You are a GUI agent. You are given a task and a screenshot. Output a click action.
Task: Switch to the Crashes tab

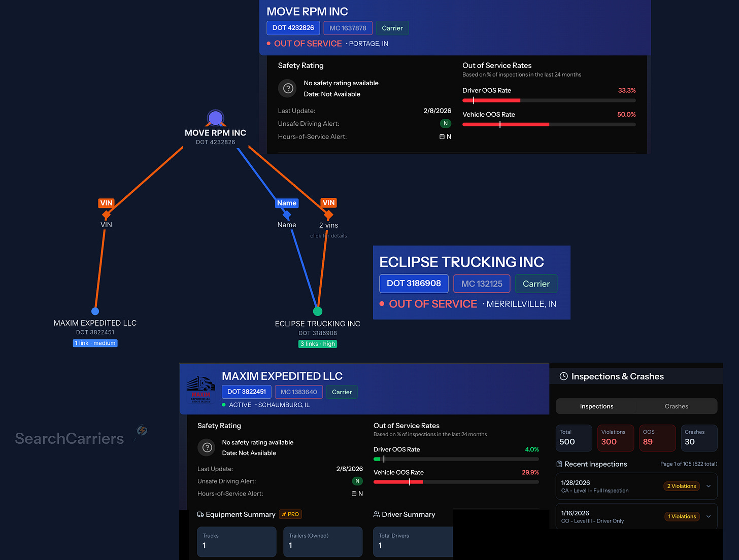coord(677,406)
